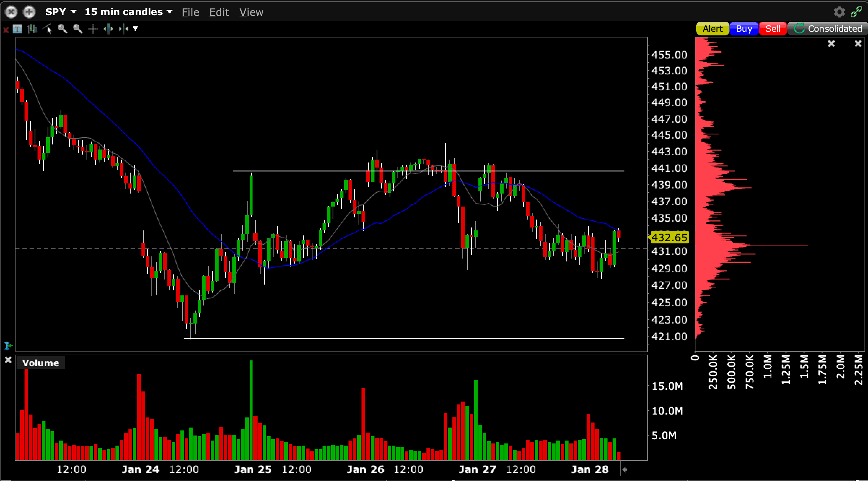Click the green chain link grouping icon
Screen dimensions: 868x481
[856, 12]
